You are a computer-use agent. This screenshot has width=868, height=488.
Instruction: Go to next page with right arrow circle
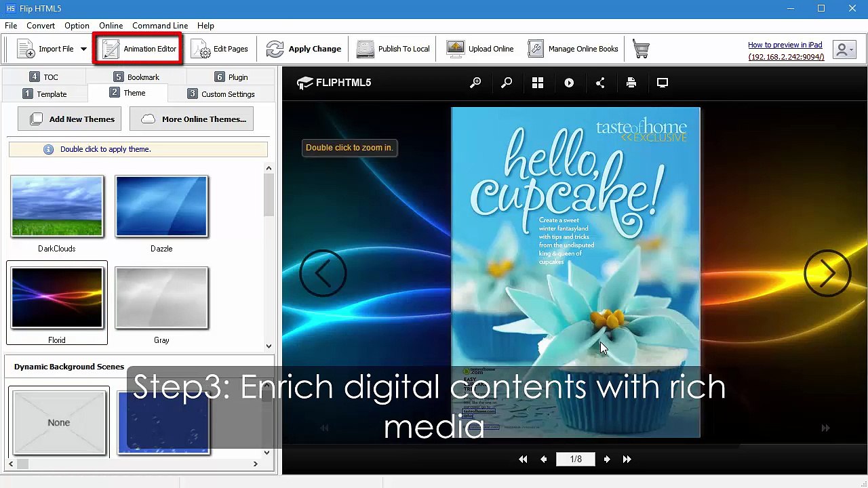[827, 273]
